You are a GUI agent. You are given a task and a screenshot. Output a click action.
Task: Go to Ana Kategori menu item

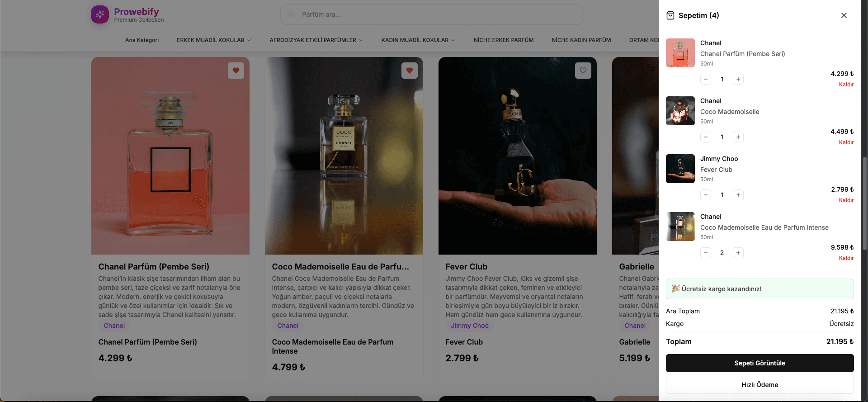(142, 40)
